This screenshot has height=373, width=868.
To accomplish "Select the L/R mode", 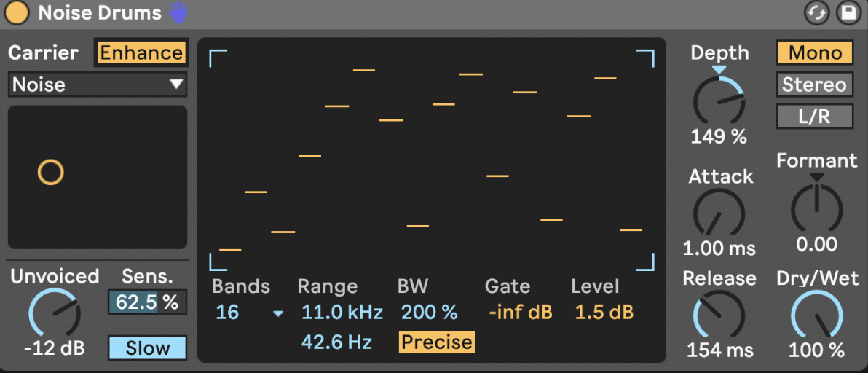I will pyautogui.click(x=814, y=116).
